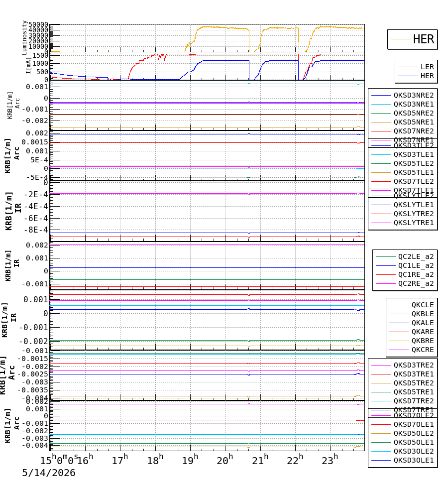Pick the QKSD5NRE2 legend entry

pyautogui.click(x=414, y=113)
